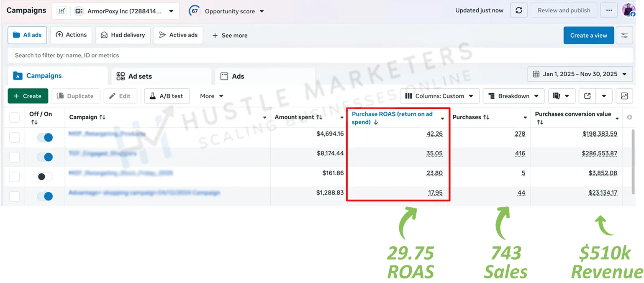Sort by Amount spent arrows
Screen dimensions: 644x283
tap(319, 118)
